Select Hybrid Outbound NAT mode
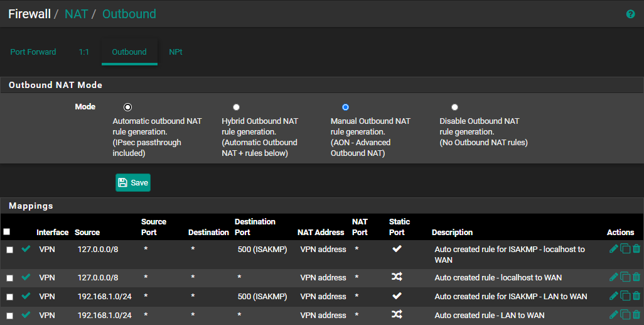Viewport: 644px width, 325px height. click(x=236, y=107)
